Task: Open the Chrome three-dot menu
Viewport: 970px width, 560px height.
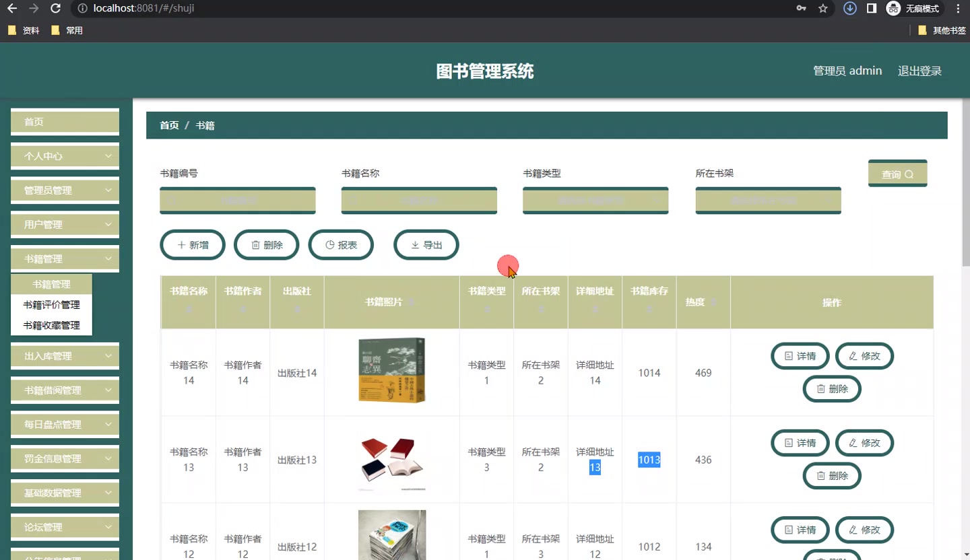Action: click(957, 9)
